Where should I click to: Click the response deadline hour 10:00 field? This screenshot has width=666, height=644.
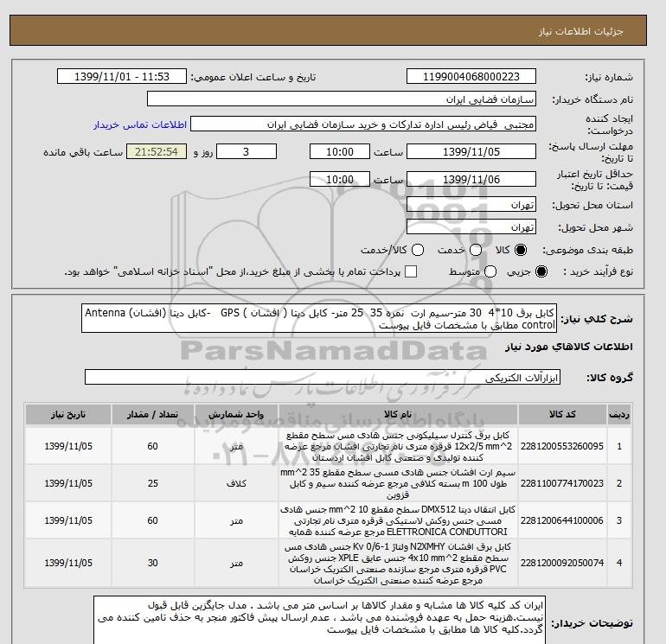pyautogui.click(x=340, y=151)
